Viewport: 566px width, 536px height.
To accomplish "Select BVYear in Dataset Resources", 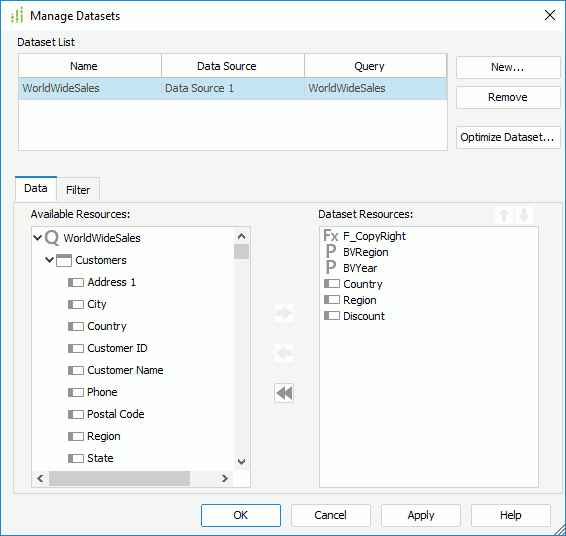I will point(360,268).
